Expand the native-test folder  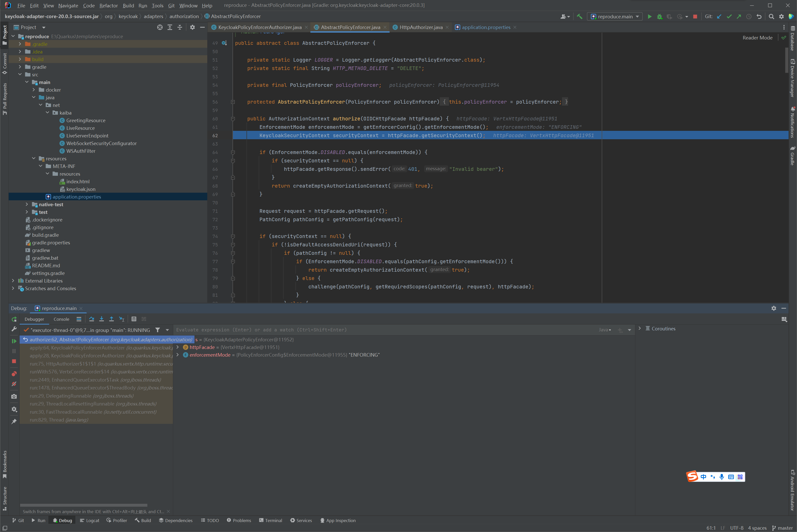point(27,204)
